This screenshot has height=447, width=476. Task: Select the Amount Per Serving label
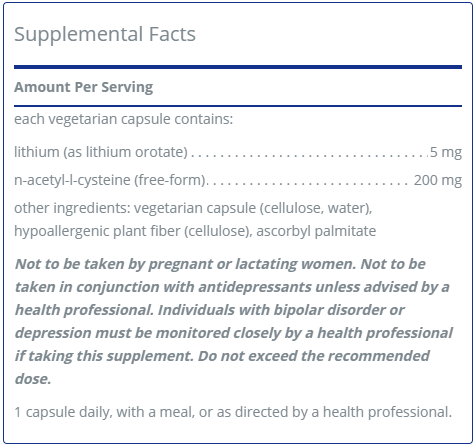click(x=83, y=87)
